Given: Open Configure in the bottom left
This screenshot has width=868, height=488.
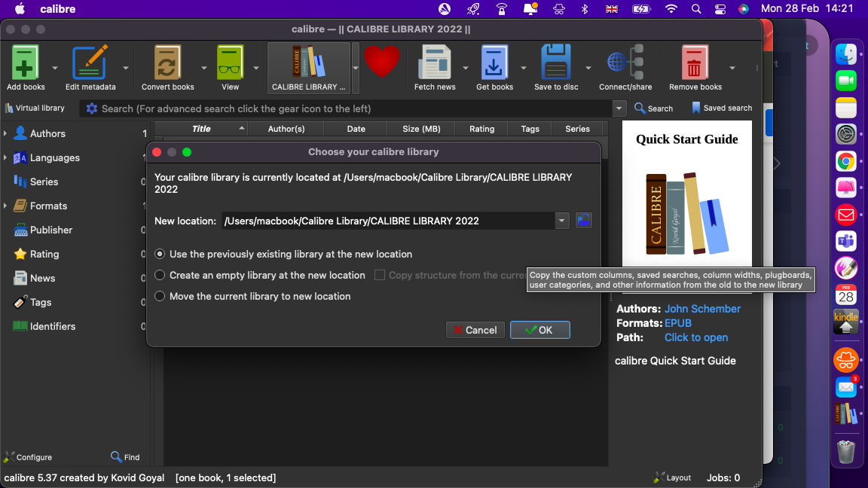Looking at the screenshot, I should 28,457.
